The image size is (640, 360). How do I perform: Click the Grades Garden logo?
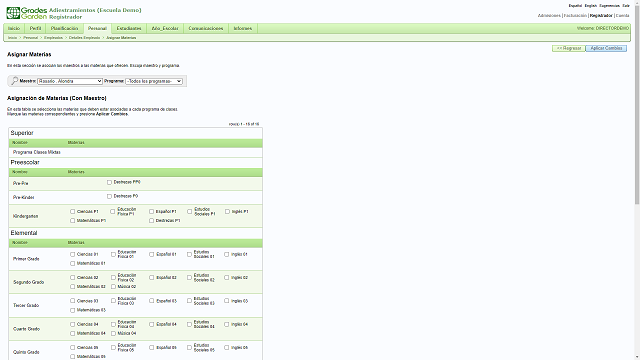click(27, 13)
